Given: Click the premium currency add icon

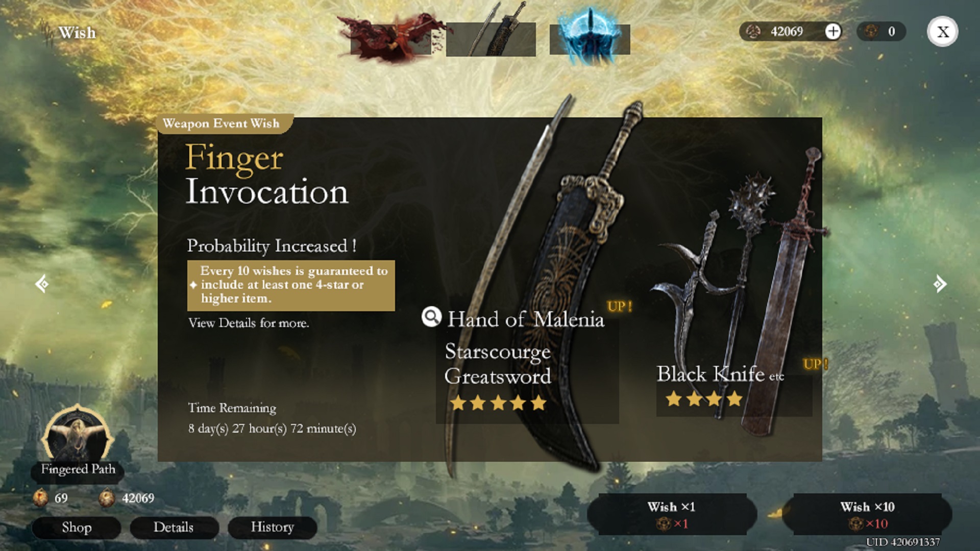Looking at the screenshot, I should [x=835, y=32].
